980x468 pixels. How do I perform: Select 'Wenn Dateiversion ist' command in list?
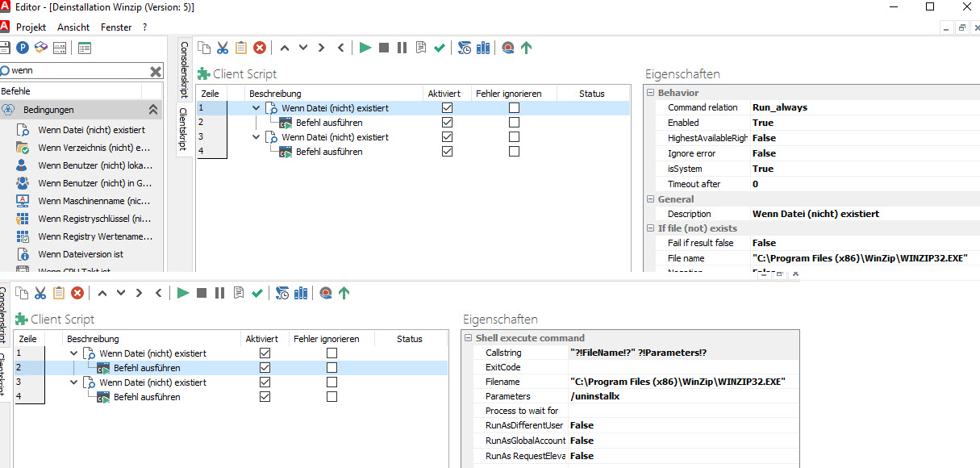click(81, 254)
